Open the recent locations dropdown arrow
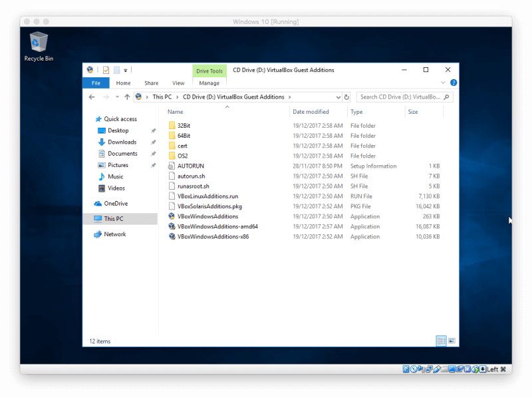 click(117, 97)
